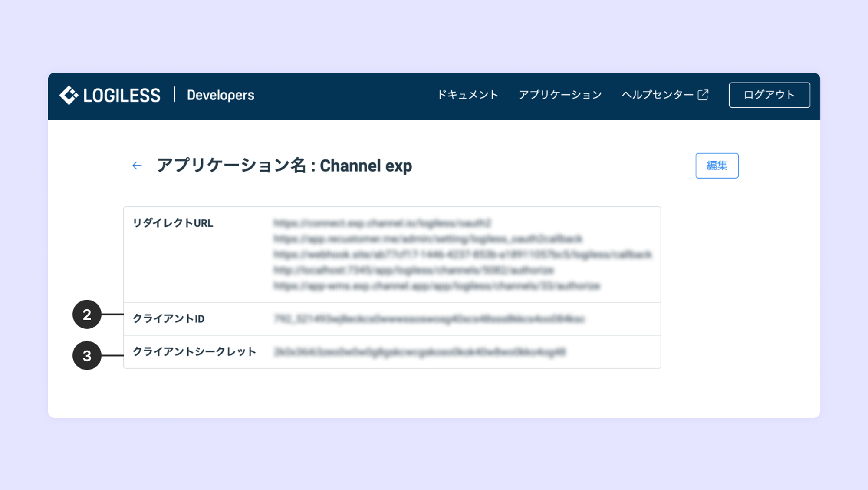868x490 pixels.
Task: Click the リダイレクトURL label
Action: 173,223
